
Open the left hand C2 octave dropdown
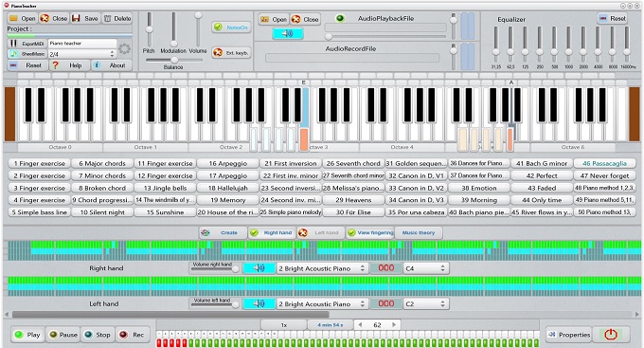(x=425, y=303)
